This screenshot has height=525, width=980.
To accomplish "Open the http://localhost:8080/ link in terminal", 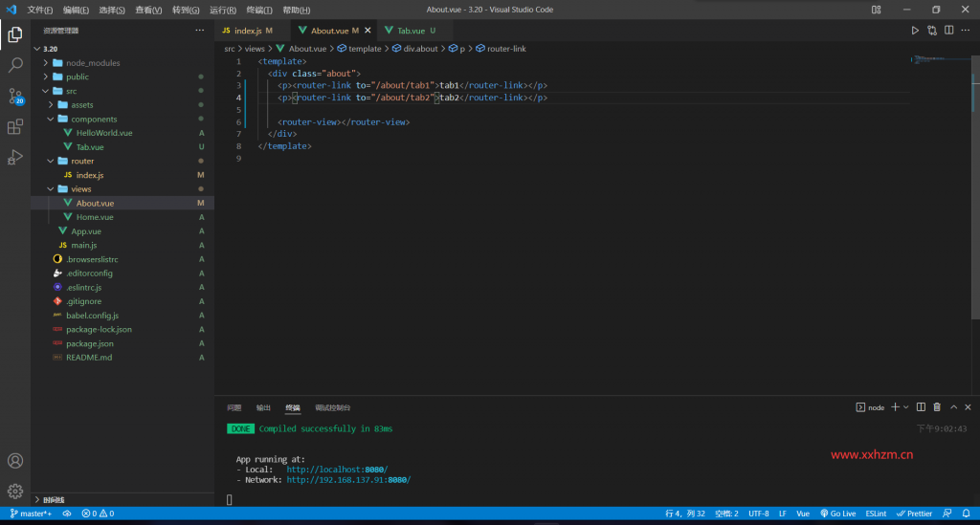I will point(337,470).
